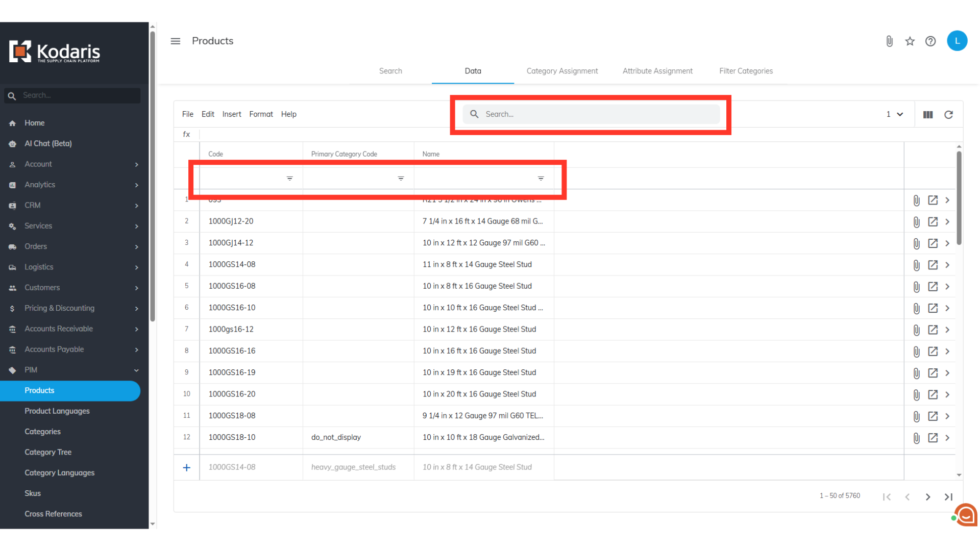Screen dimensions: 980x551
Task: Open the Format menu
Action: (x=261, y=114)
